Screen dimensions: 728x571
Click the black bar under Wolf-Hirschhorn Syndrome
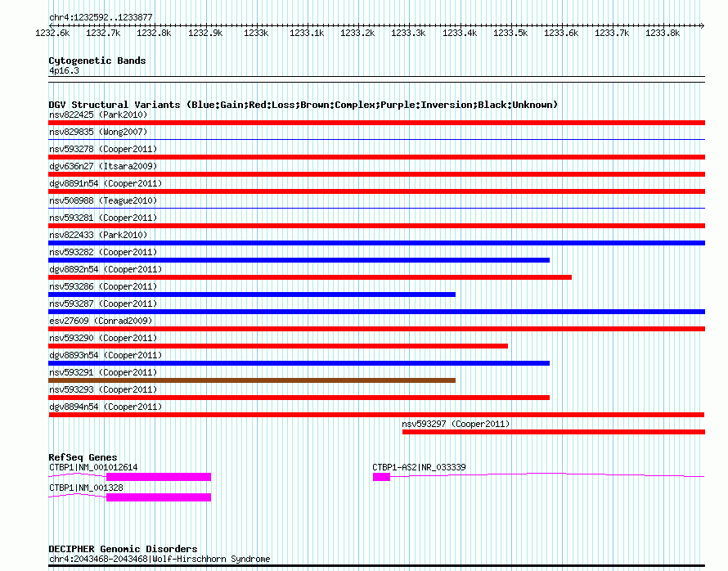(x=376, y=566)
